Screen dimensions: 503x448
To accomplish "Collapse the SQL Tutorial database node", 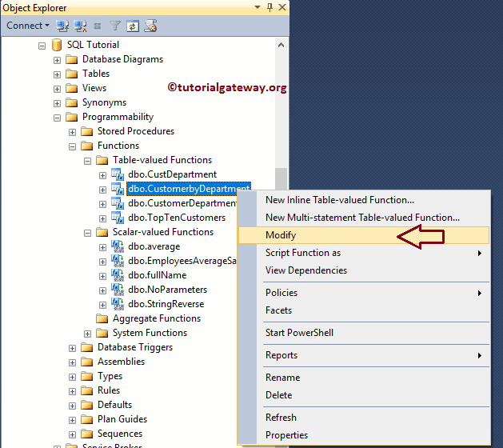I will coord(42,46).
